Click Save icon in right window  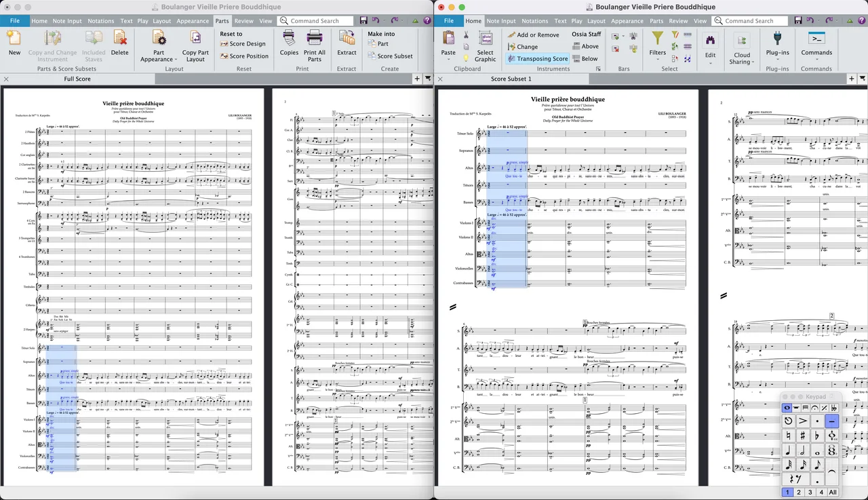[798, 21]
